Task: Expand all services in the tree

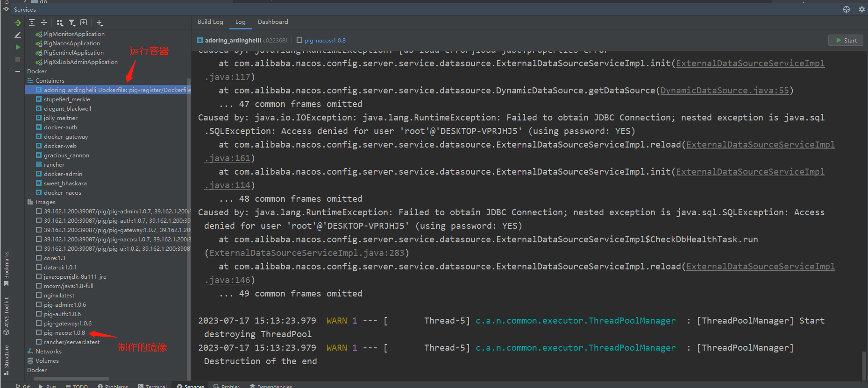Action: (x=32, y=22)
